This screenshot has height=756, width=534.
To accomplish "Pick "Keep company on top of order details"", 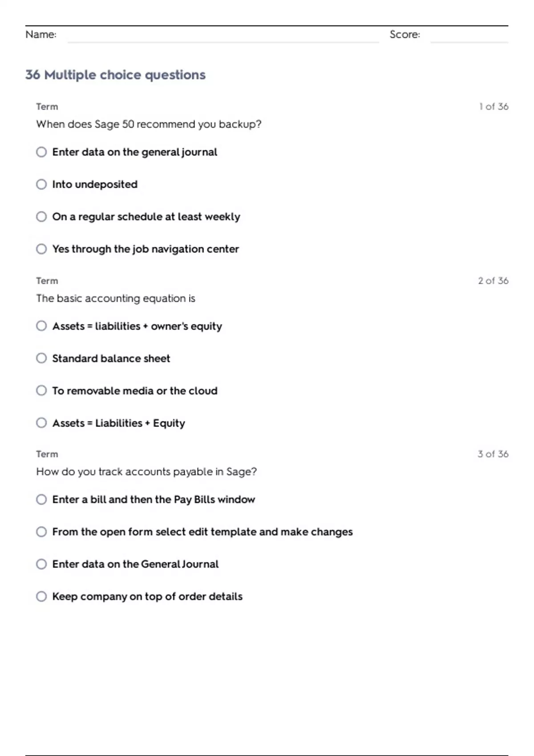I will (41, 596).
